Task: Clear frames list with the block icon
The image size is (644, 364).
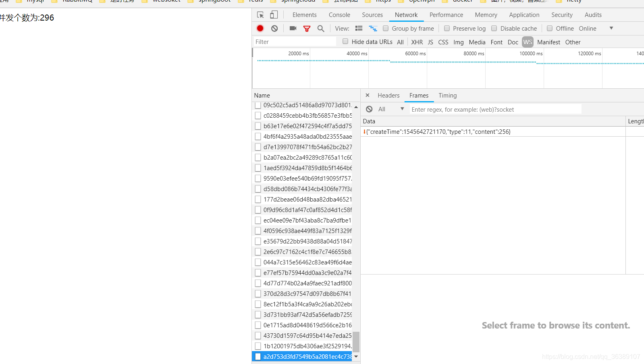Action: (x=369, y=109)
